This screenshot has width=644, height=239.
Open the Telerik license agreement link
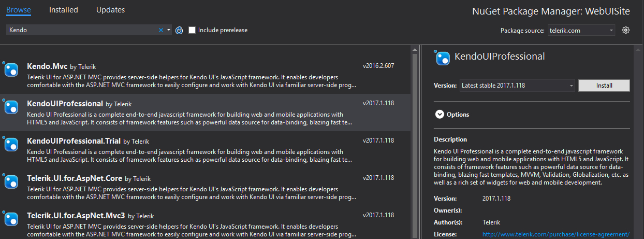[555, 234]
